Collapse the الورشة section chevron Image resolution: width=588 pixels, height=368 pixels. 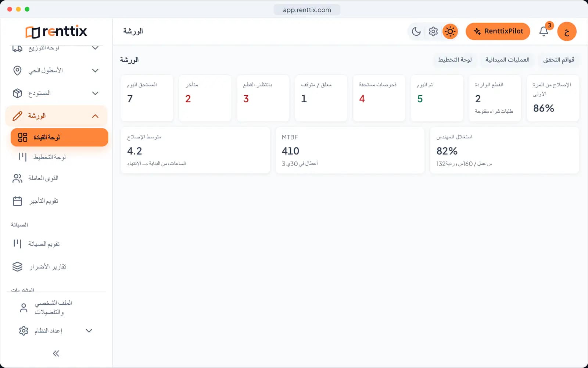point(95,116)
